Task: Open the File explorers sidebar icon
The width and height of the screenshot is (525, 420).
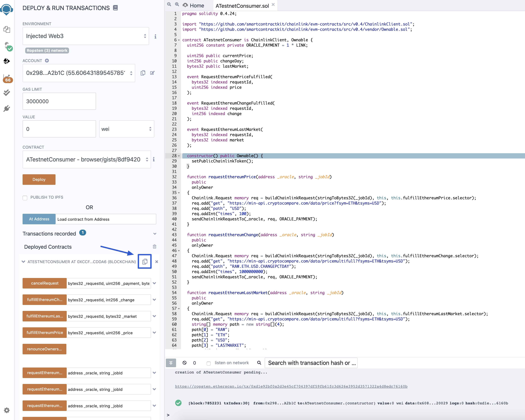Action: (x=7, y=29)
